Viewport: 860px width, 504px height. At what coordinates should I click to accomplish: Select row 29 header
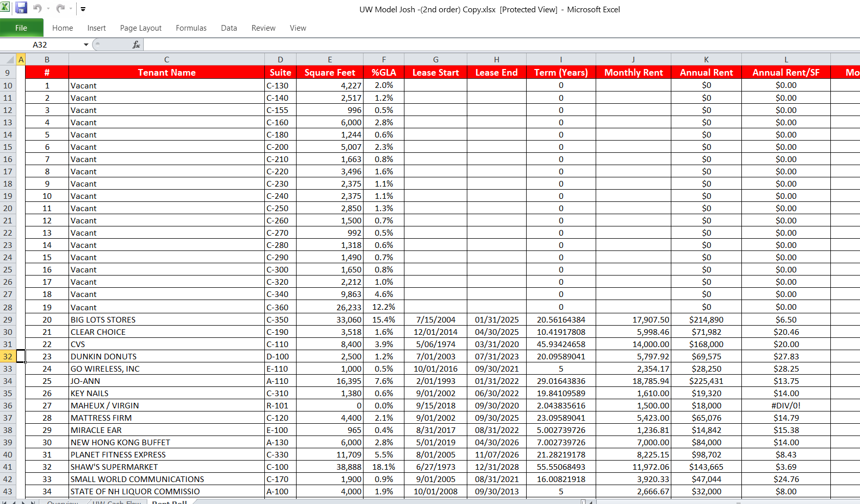[x=8, y=319]
